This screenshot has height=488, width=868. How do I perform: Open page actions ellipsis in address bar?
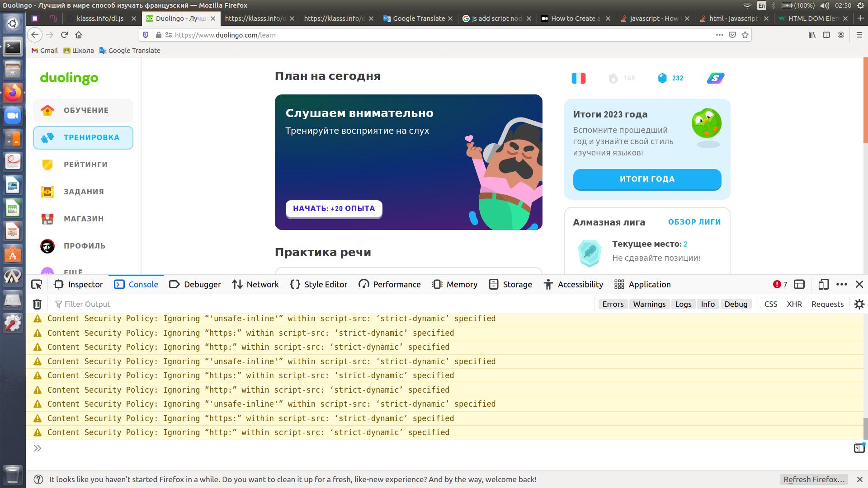click(719, 35)
